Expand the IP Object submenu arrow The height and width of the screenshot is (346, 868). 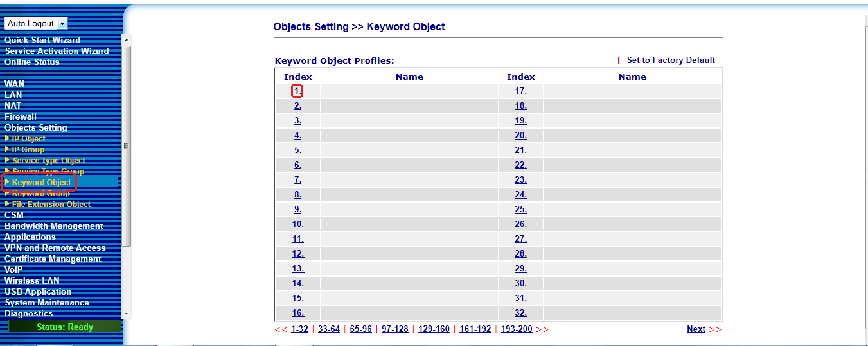(7, 138)
